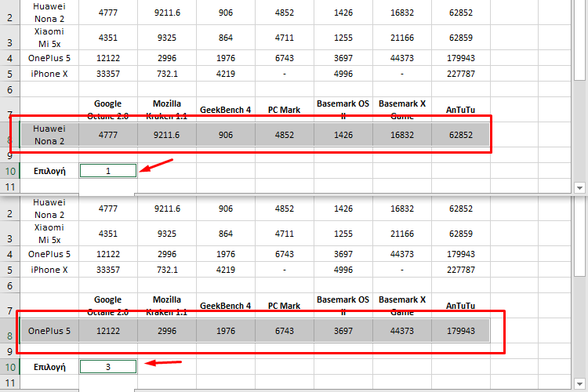Select the iPhone X cell in the lower sheet
Image resolution: width=588 pixels, height=392 pixels.
coord(49,270)
